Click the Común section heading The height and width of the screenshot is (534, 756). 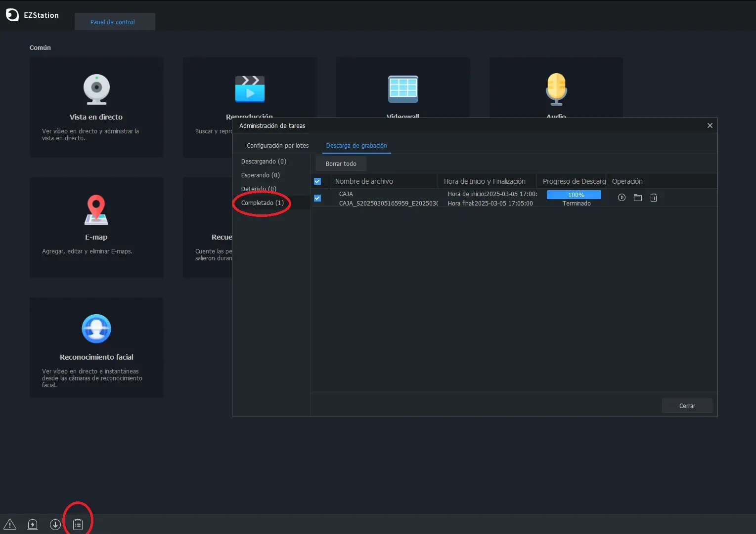tap(40, 47)
